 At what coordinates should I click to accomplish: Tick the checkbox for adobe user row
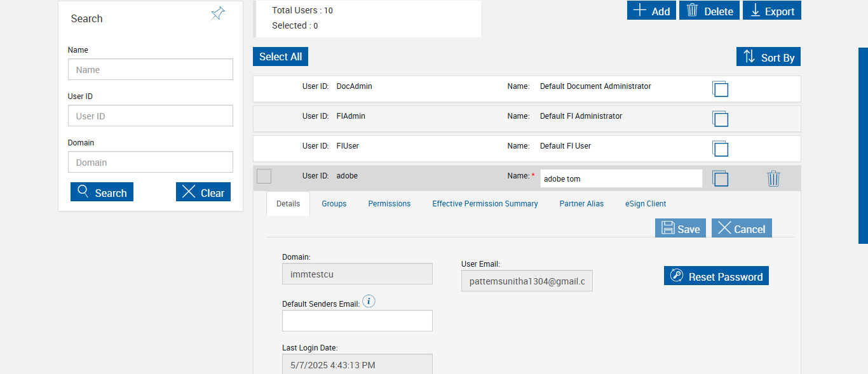click(264, 177)
